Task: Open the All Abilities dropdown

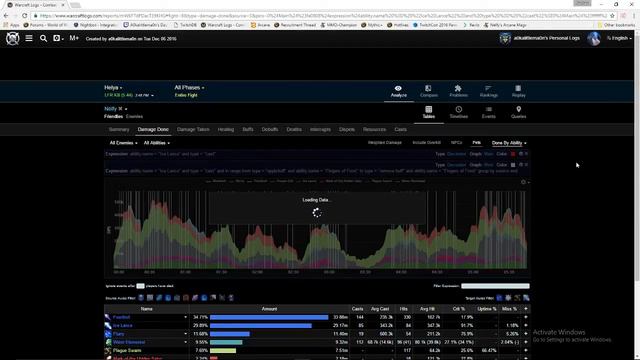Action: click(x=157, y=143)
